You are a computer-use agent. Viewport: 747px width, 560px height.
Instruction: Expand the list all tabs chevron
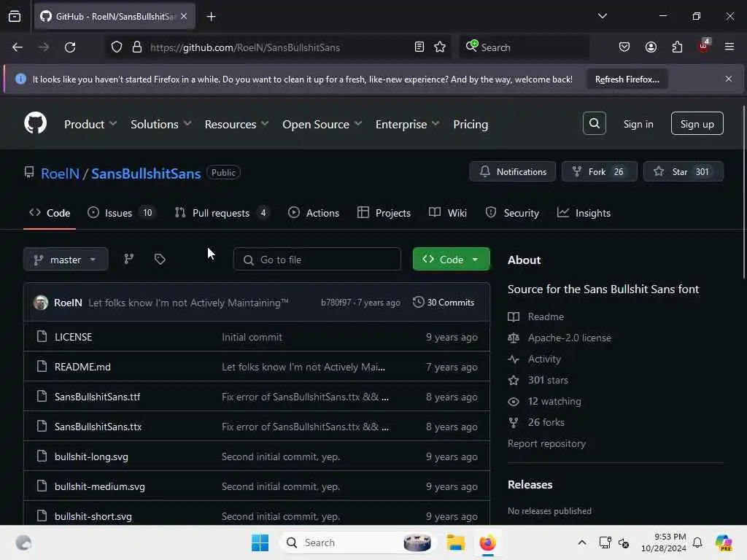pos(602,16)
